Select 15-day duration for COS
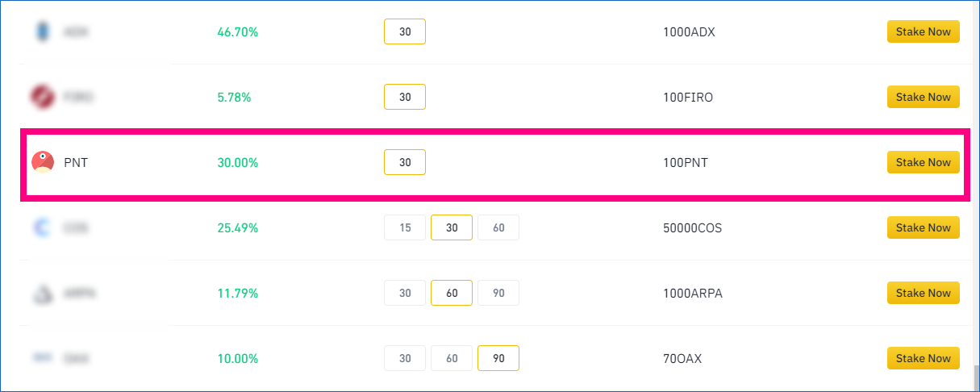The width and height of the screenshot is (980, 392). pyautogui.click(x=405, y=227)
